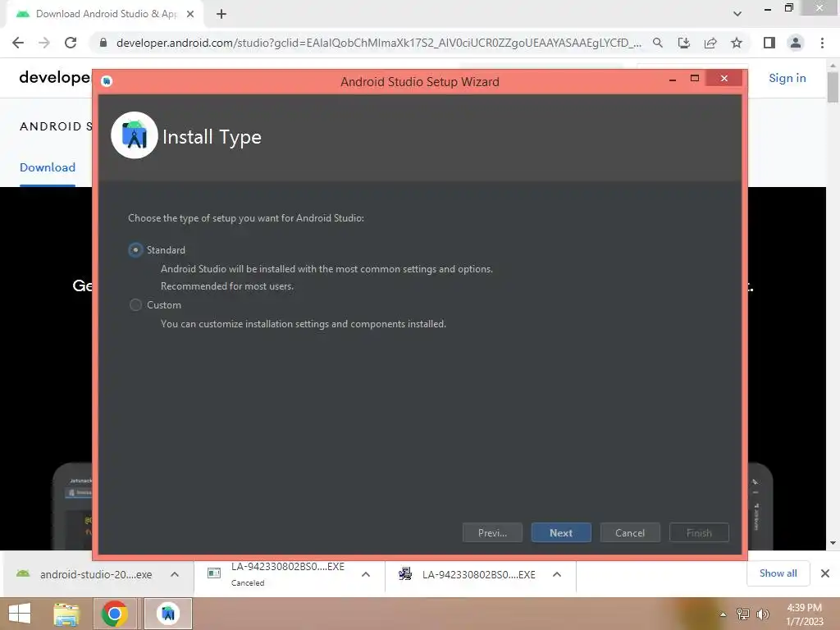The height and width of the screenshot is (630, 840).
Task: Select the Download Android Studio browser tab
Action: point(106,14)
